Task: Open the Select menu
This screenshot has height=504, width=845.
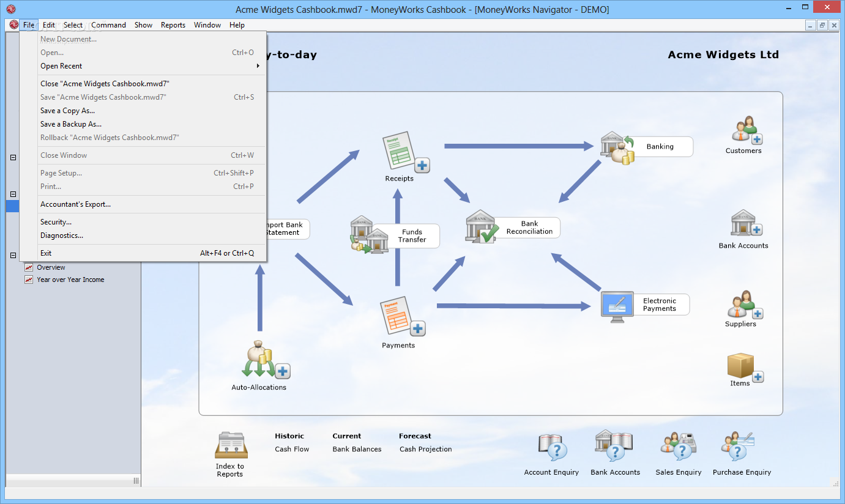Action: (x=73, y=25)
